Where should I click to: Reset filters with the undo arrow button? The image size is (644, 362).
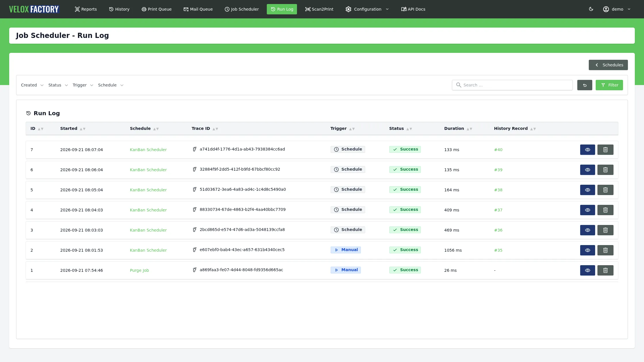(584, 85)
